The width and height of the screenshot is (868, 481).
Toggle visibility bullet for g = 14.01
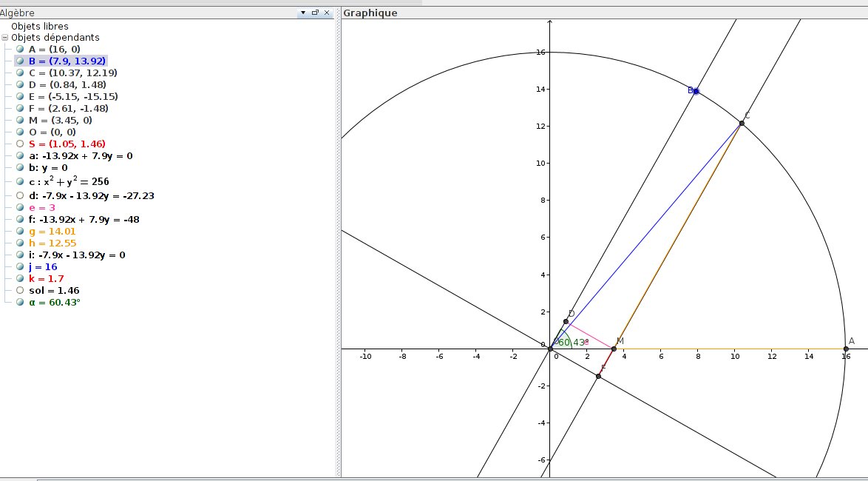click(20, 232)
